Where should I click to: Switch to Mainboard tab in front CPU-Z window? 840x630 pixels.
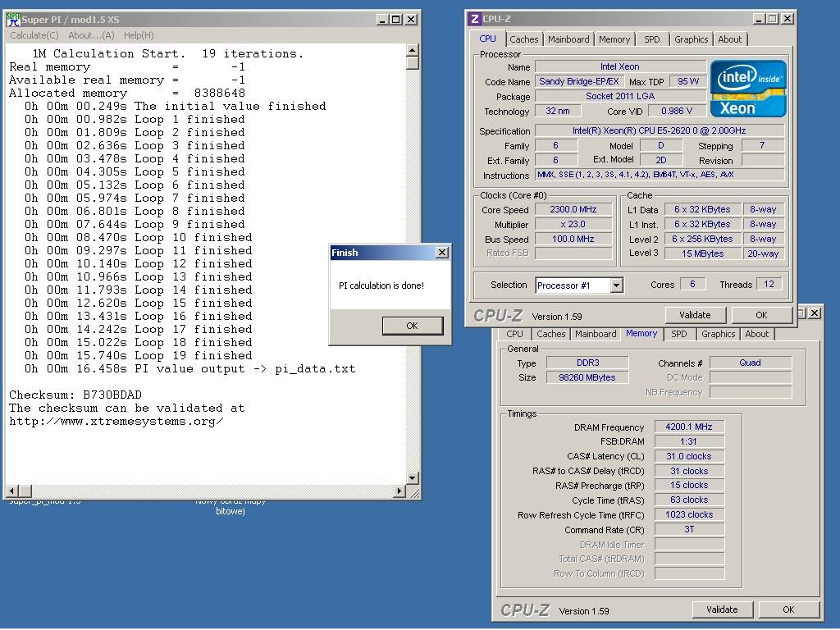(568, 39)
